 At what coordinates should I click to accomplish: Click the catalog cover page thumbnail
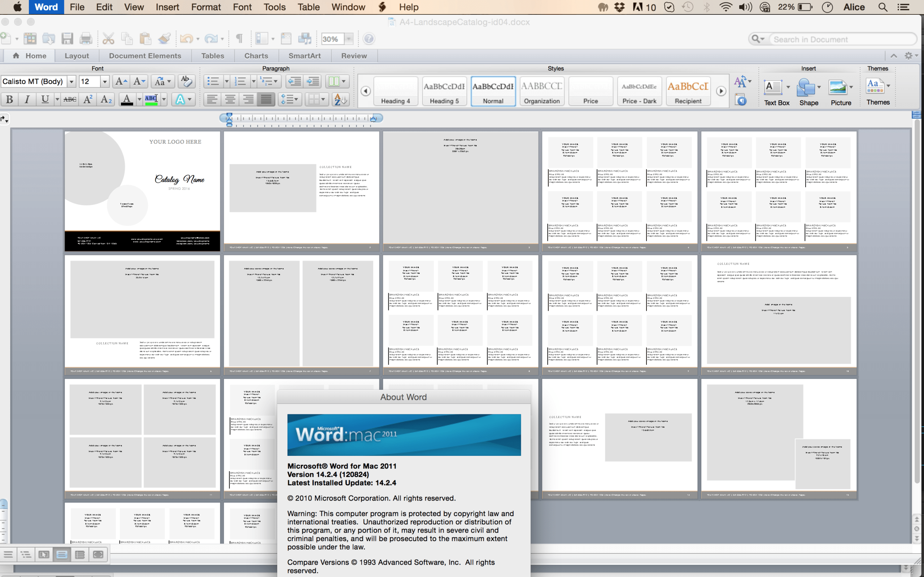(x=142, y=189)
